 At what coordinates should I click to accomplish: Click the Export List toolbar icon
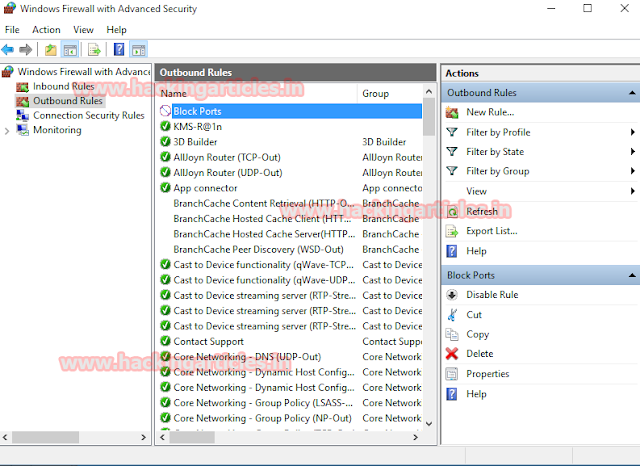tap(94, 50)
